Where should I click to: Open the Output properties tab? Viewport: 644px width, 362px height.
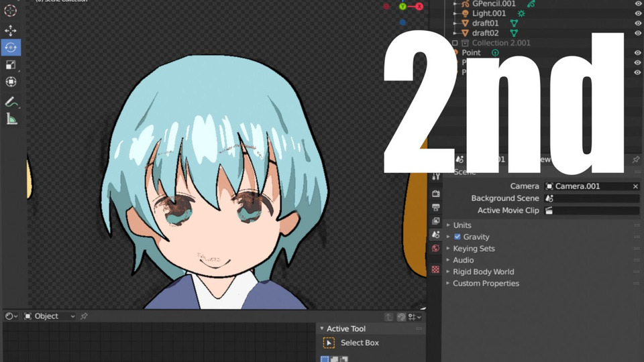(x=436, y=207)
